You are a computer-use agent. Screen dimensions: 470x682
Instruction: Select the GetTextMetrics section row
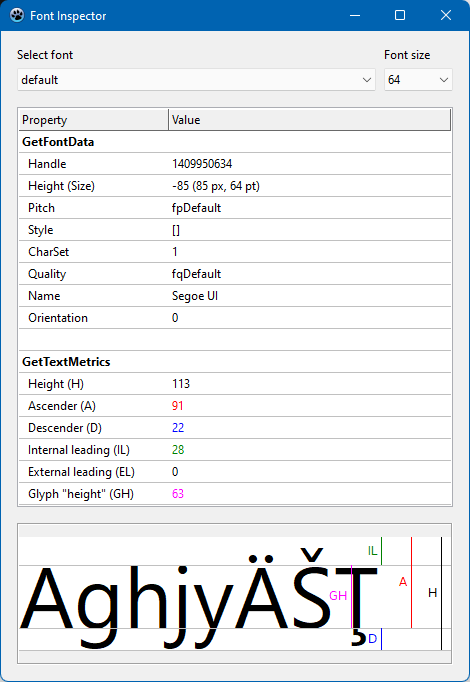tap(235, 362)
